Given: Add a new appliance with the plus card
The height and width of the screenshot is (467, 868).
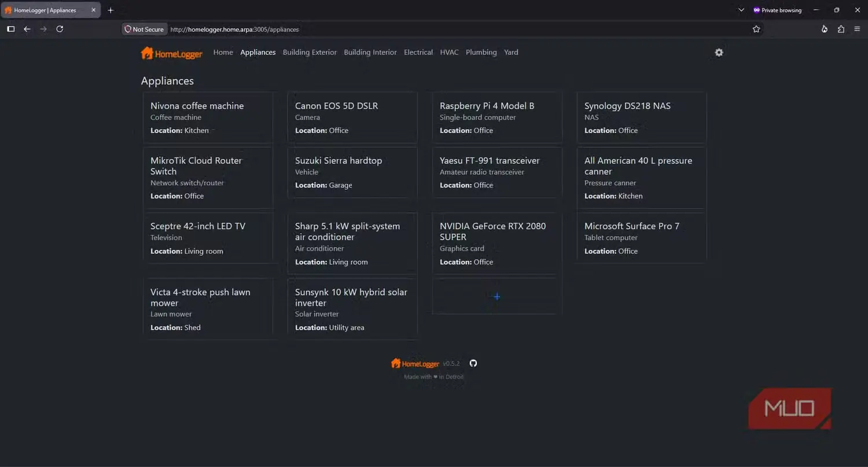Looking at the screenshot, I should point(497,296).
